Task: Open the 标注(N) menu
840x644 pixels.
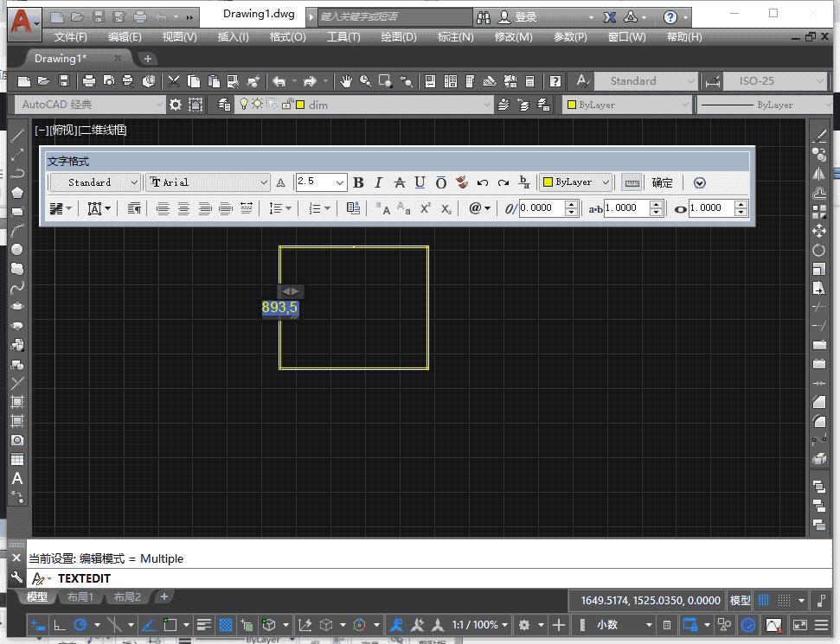Action: pyautogui.click(x=455, y=37)
